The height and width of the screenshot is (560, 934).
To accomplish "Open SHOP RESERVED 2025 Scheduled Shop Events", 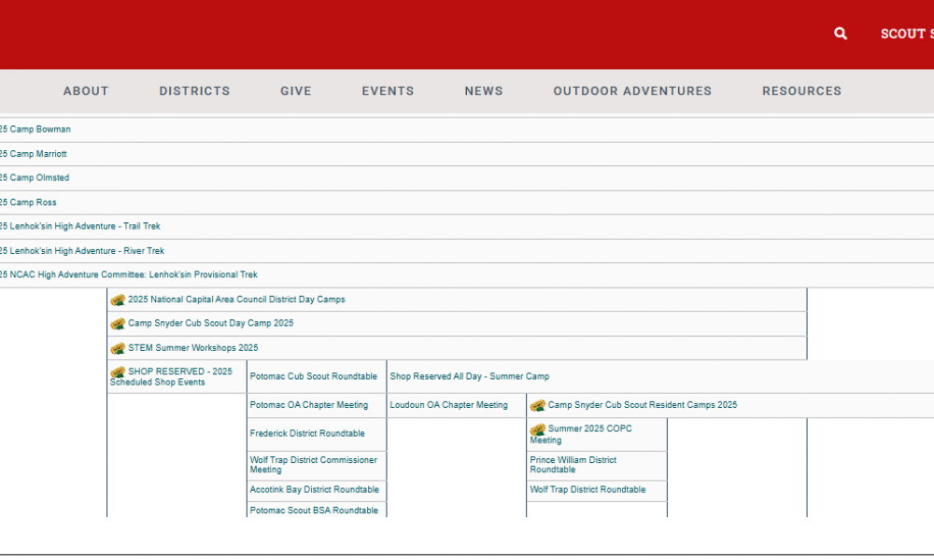I will tap(171, 377).
